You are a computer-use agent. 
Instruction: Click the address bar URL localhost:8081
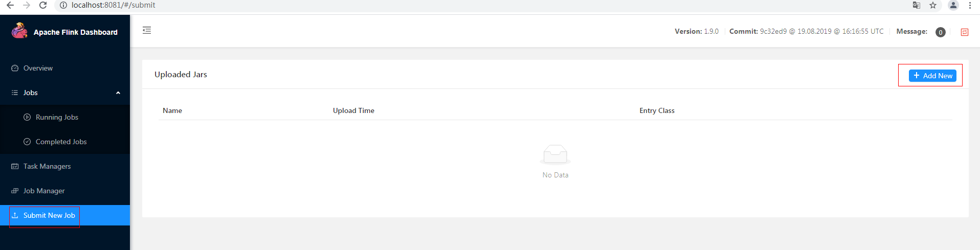[113, 5]
